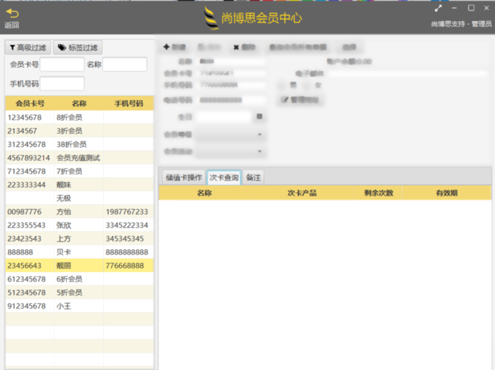Select highlighted row with card 23456643
495x370 pixels.
pos(79,266)
